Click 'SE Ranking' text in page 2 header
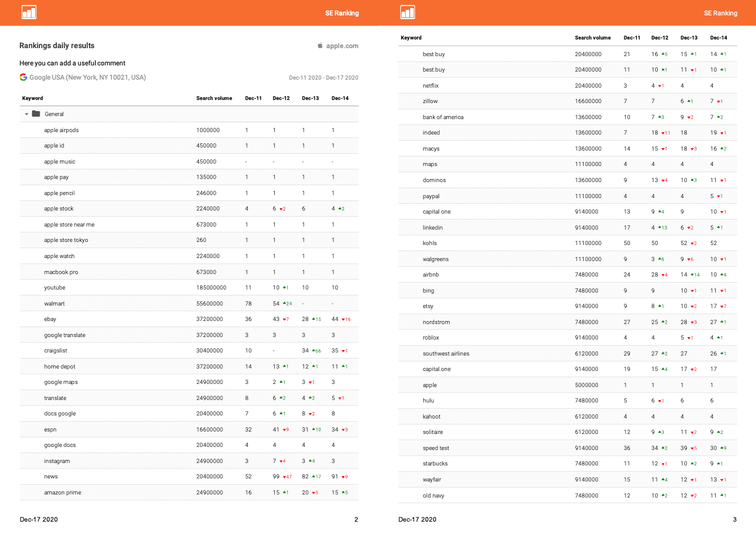756x534 pixels. (342, 13)
